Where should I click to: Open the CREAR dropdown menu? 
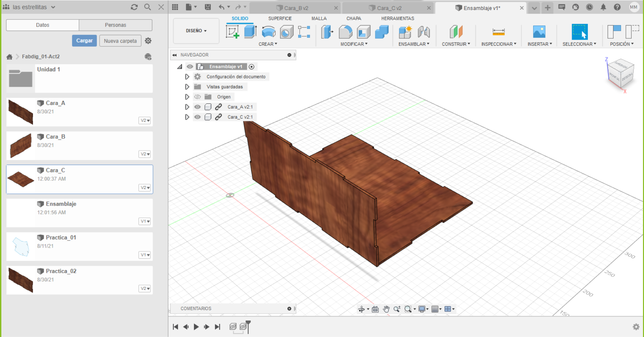click(x=268, y=44)
